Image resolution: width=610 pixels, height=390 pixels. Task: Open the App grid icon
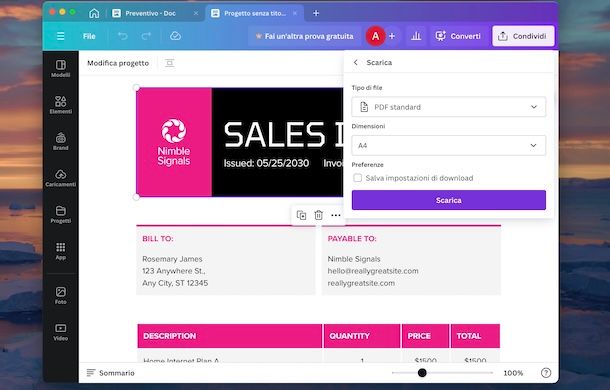coord(61,251)
